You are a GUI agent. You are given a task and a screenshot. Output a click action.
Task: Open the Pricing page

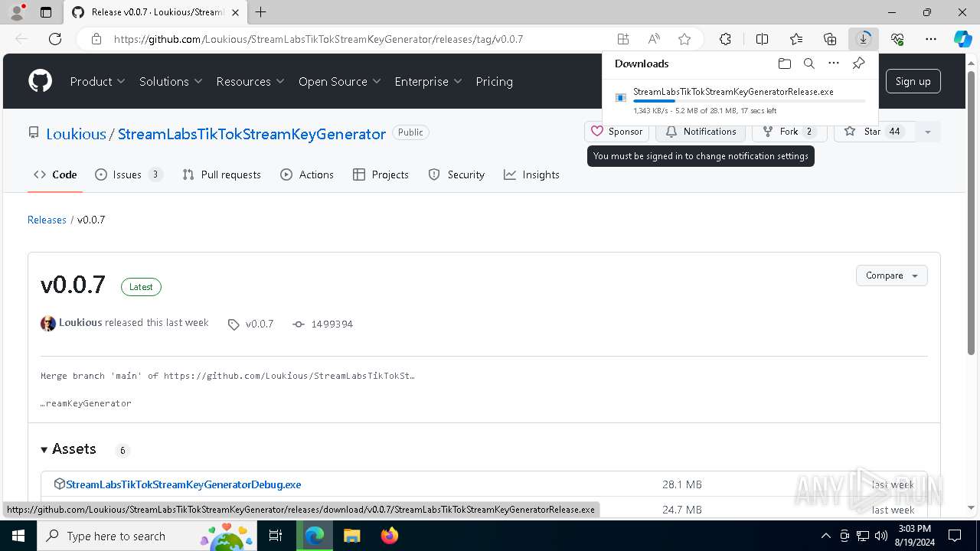494,81
